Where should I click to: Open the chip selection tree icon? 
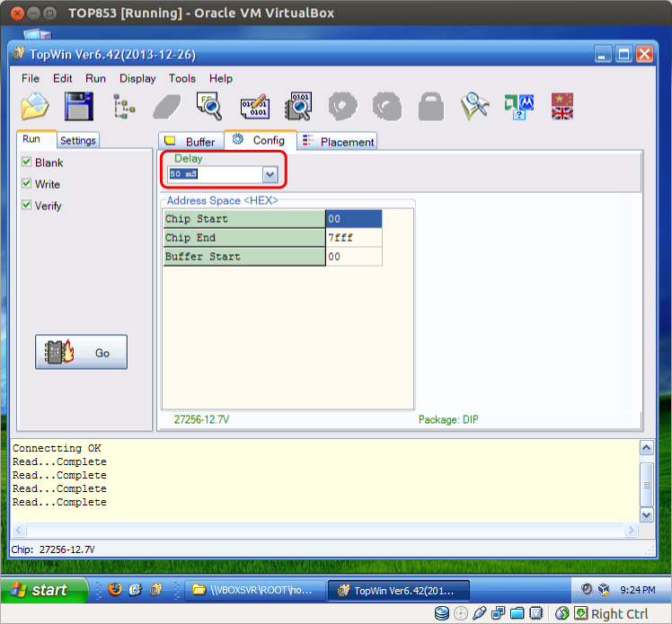pyautogui.click(x=124, y=106)
